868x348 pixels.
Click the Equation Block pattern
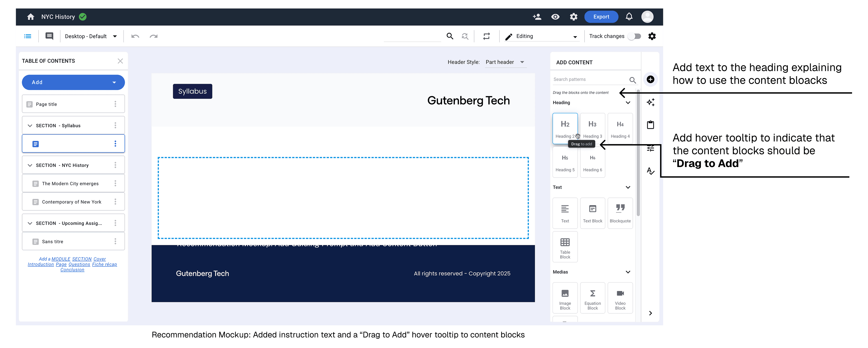592,298
